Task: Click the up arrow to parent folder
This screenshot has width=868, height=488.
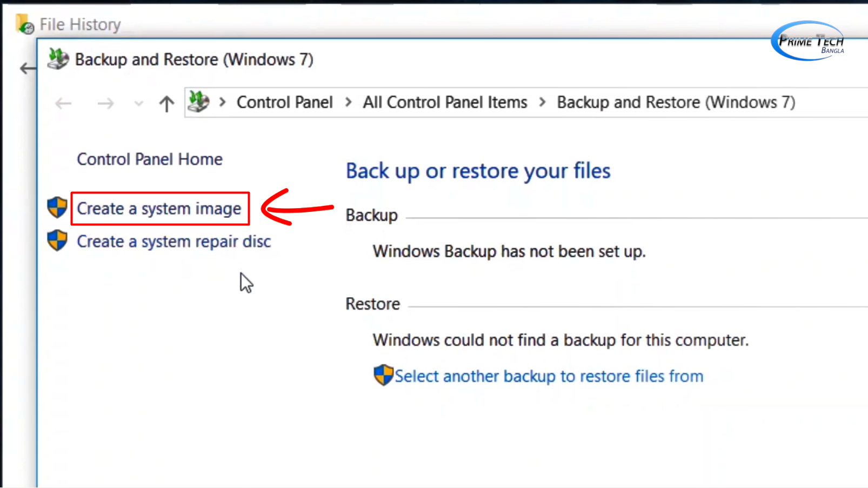Action: tap(166, 103)
